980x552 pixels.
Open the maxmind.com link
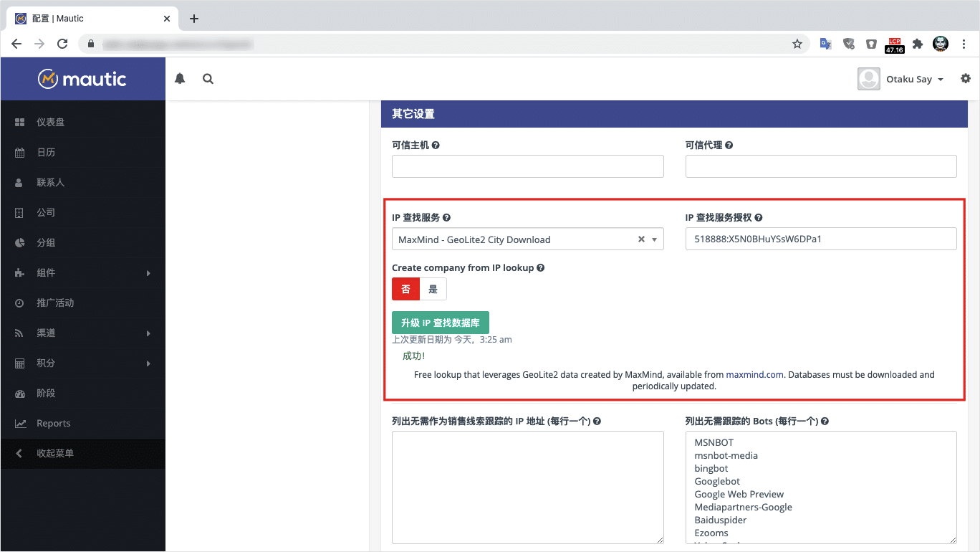pyautogui.click(x=755, y=374)
